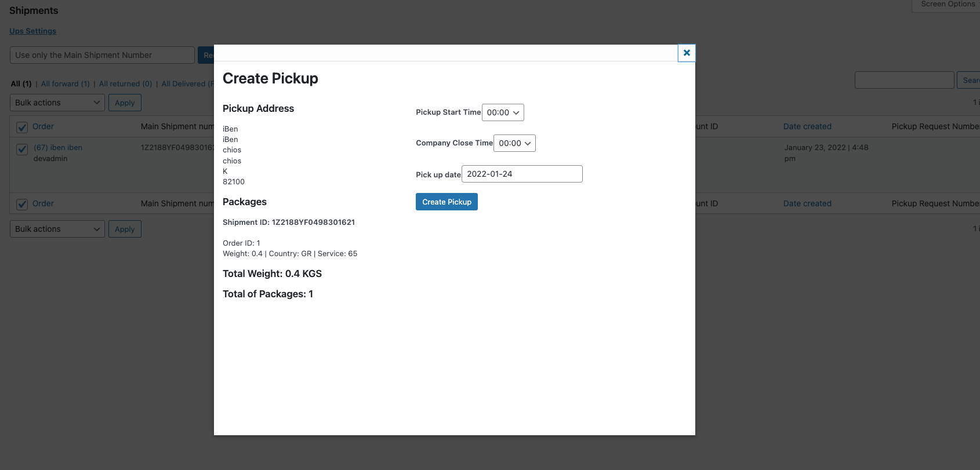Open the Pickup Start Time dropdown
This screenshot has height=470, width=980.
[503, 112]
